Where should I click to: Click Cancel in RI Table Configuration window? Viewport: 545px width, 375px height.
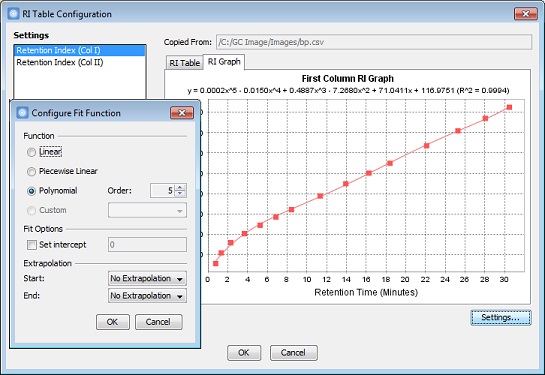tap(293, 353)
